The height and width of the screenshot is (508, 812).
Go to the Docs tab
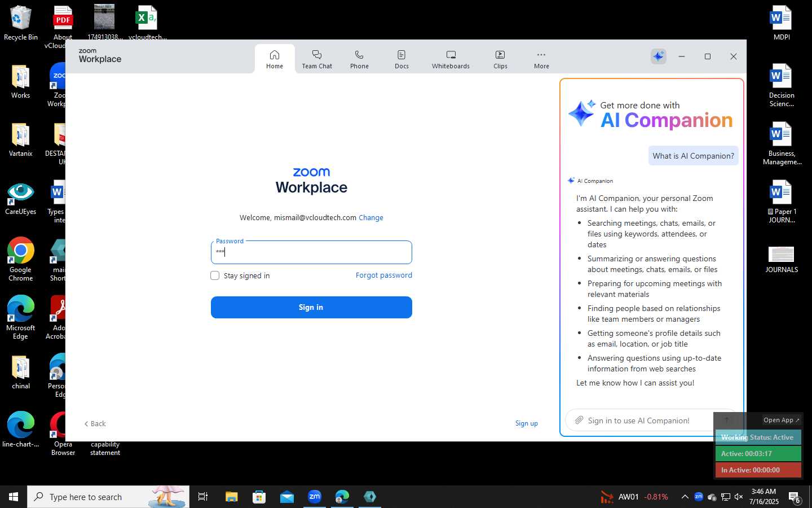pyautogui.click(x=401, y=59)
